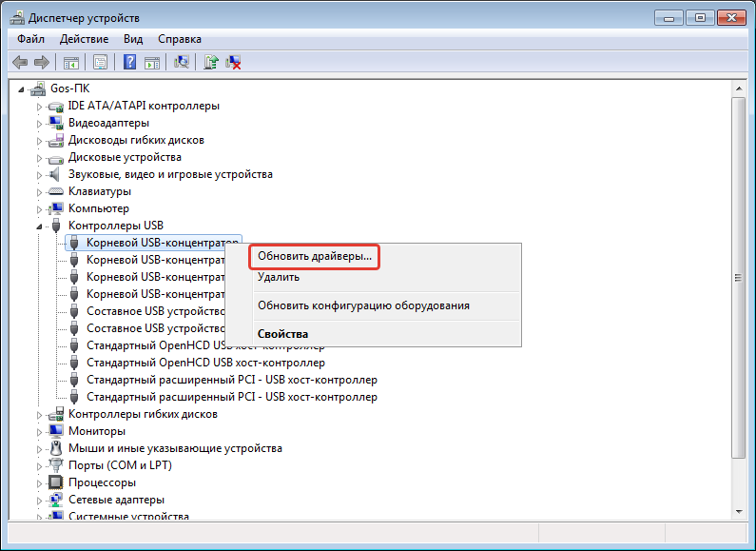
Task: Click the Gos-ПК computer root icon
Action: click(38, 89)
